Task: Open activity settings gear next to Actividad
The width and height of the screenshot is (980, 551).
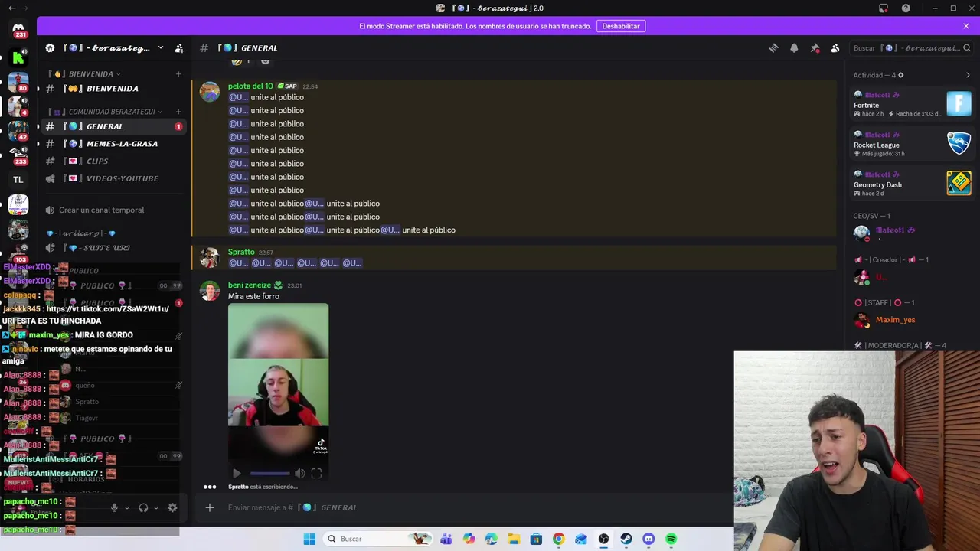Action: (x=900, y=75)
